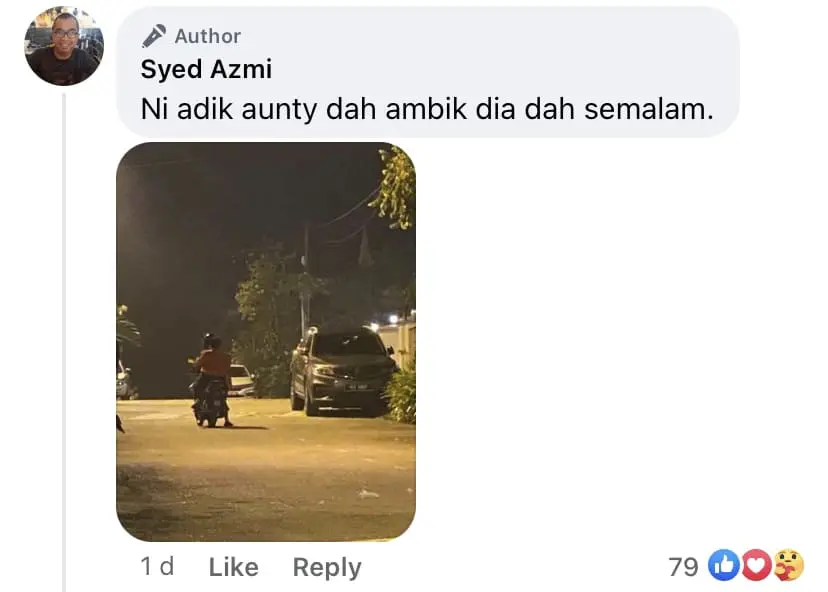Image resolution: width=828 pixels, height=592 pixels.
Task: Reply to Syed Azmi's comment
Action: click(x=327, y=568)
